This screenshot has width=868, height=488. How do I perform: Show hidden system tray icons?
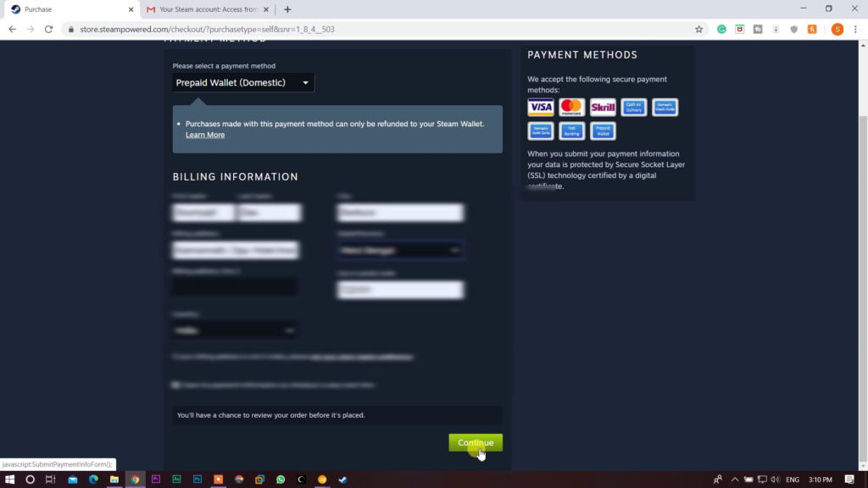pos(735,480)
